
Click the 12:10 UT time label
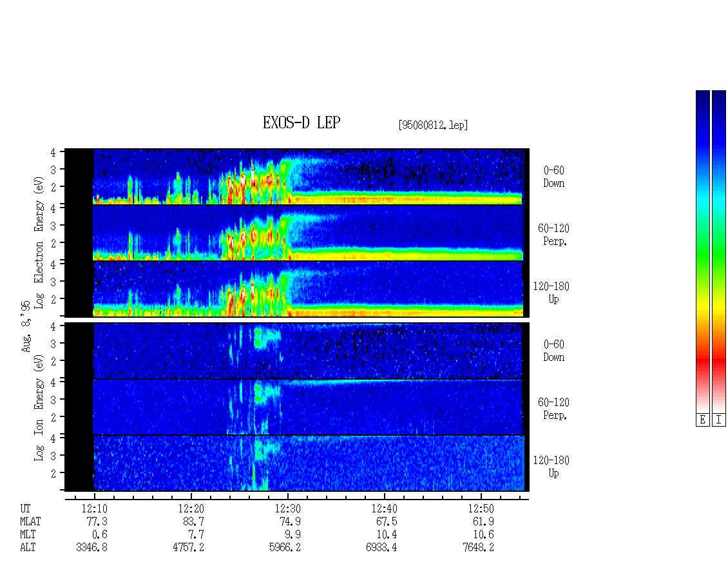pos(94,509)
